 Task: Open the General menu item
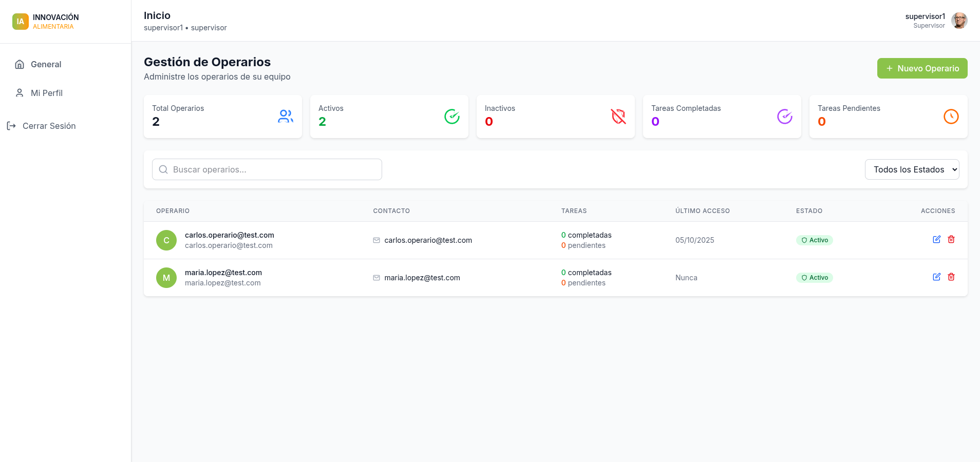point(46,64)
